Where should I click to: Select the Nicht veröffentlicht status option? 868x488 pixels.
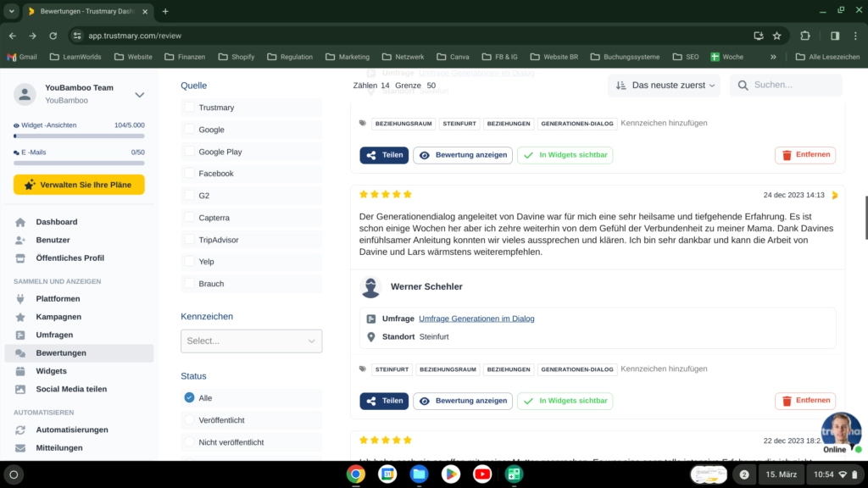coord(189,442)
